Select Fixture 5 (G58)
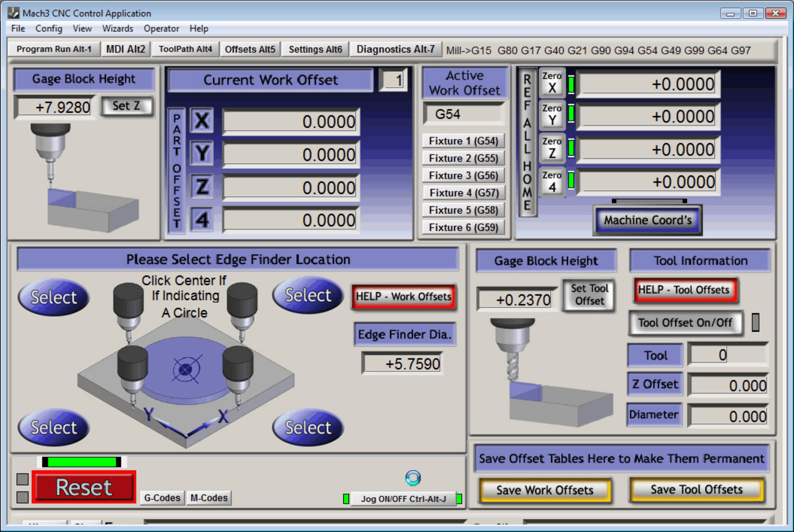Screen dimensions: 794x532 point(463,210)
